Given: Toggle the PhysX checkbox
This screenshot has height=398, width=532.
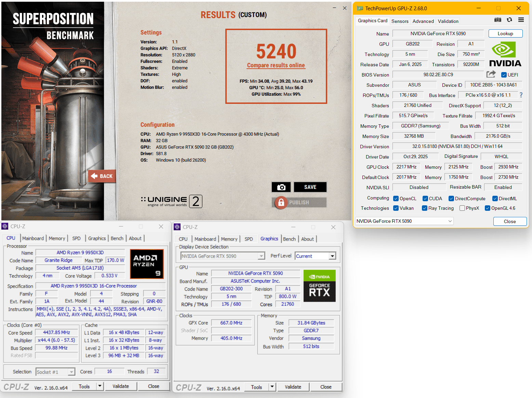Looking at the screenshot, I should point(462,208).
